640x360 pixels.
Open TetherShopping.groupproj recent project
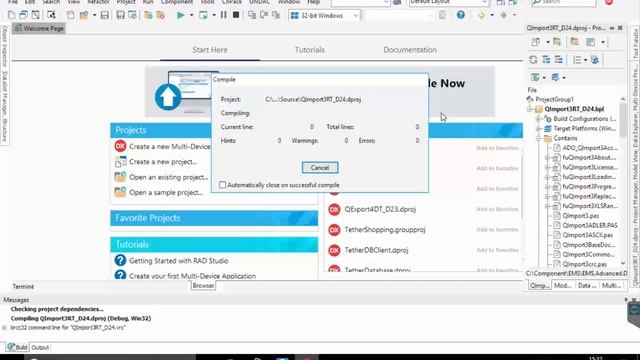pos(385,230)
